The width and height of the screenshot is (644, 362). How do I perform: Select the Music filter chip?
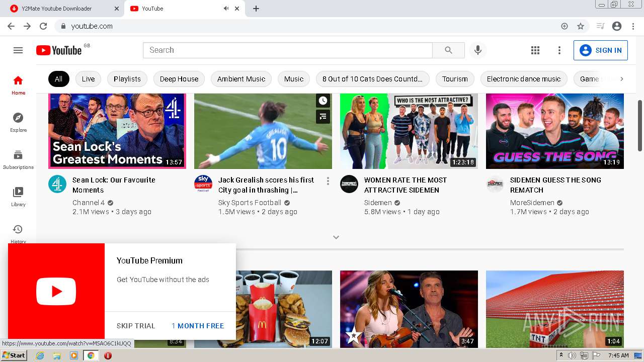(x=294, y=79)
